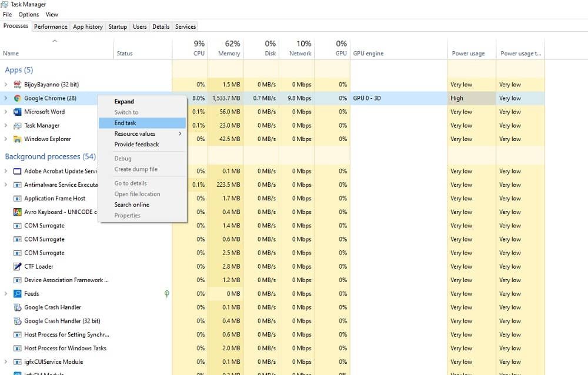Click the Google Crash Handler (32 bit) icon
The height and width of the screenshot is (375, 588).
pyautogui.click(x=17, y=321)
